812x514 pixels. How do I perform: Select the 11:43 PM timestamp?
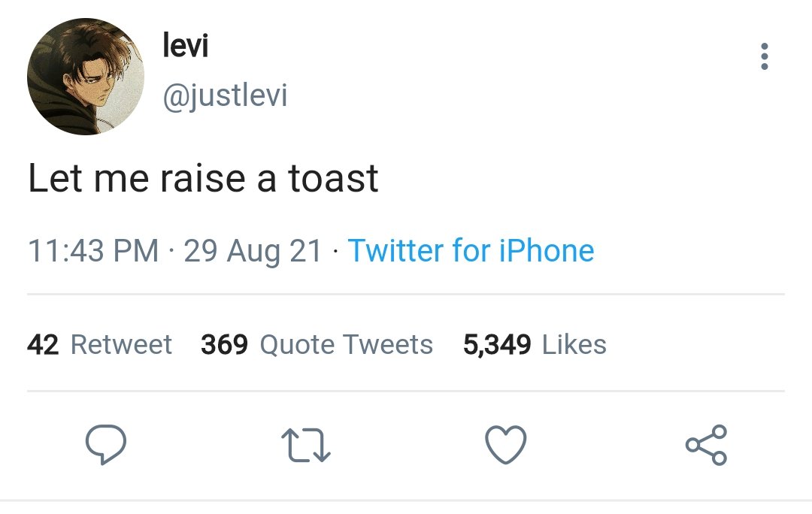point(93,250)
